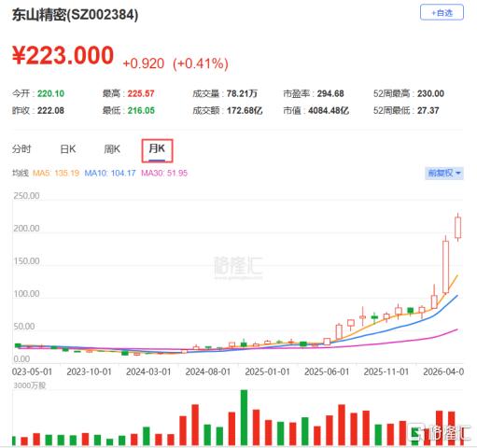477x448 pixels.
Task: Select the 月K chart tab
Action: (157, 150)
